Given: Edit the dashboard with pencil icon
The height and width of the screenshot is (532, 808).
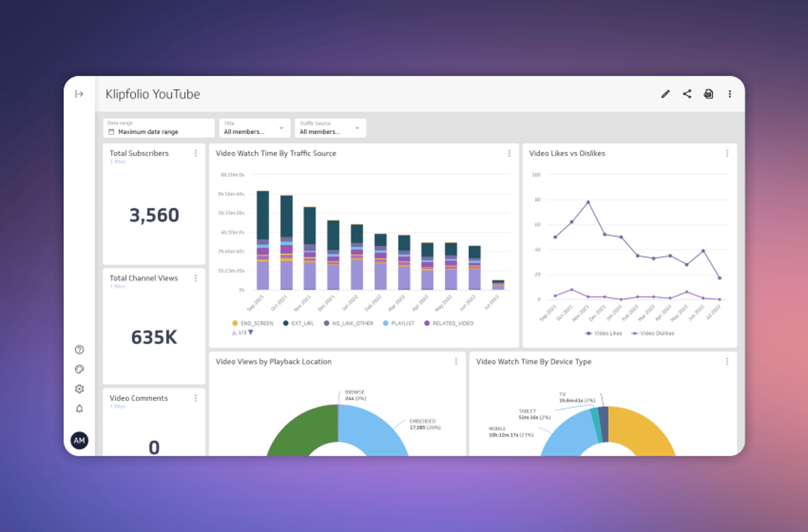Looking at the screenshot, I should [666, 94].
